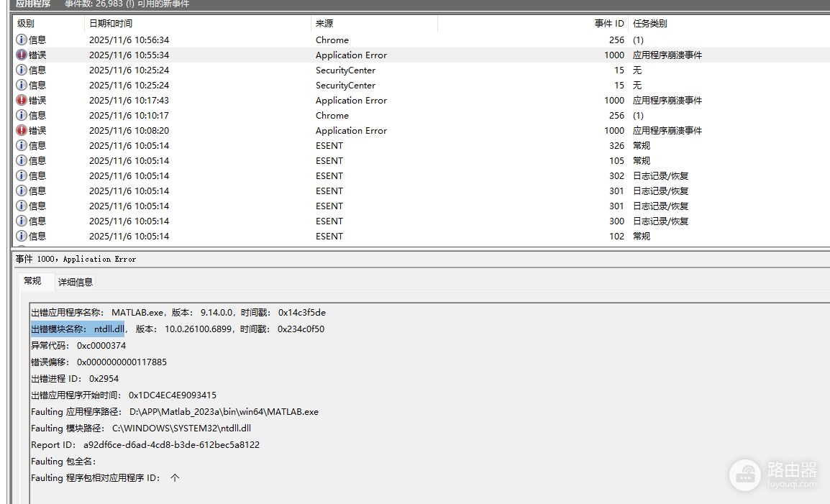Image resolution: width=830 pixels, height=504 pixels.
Task: Click Application Error source in the 10:08:20 row
Action: click(351, 130)
